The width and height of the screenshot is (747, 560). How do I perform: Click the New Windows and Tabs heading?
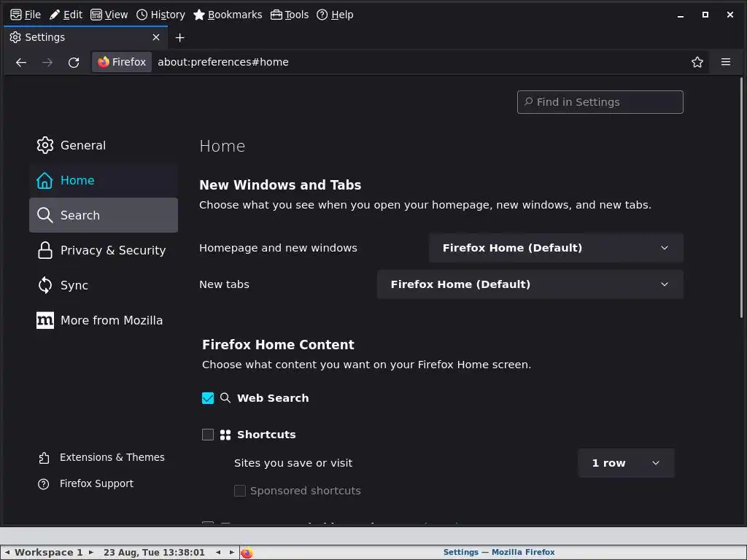pyautogui.click(x=280, y=184)
